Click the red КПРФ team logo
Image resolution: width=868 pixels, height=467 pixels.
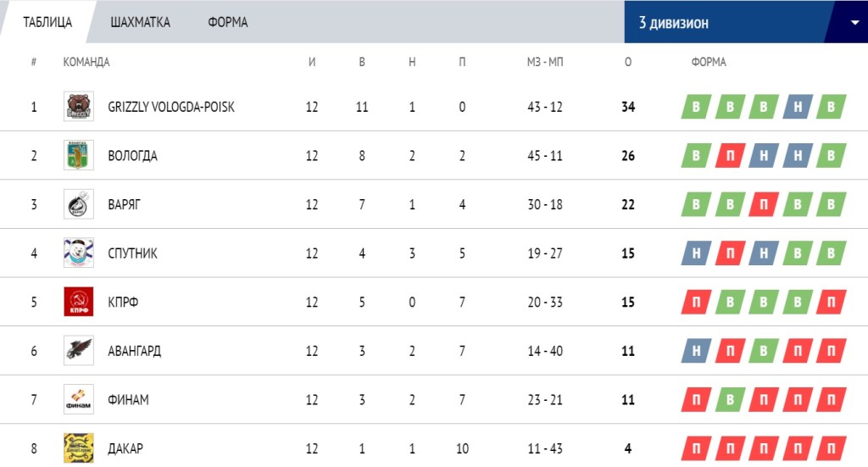pos(79,302)
